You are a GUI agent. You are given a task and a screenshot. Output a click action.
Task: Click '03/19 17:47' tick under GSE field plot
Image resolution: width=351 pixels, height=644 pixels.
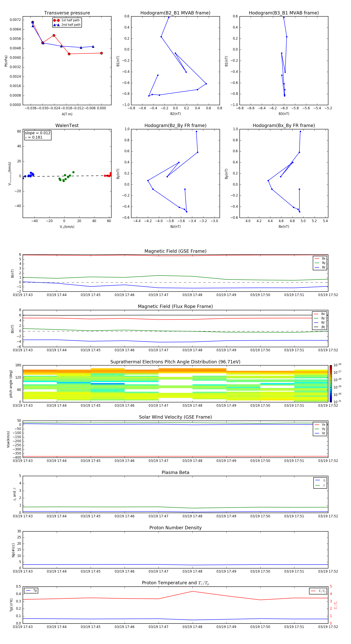coord(158,295)
